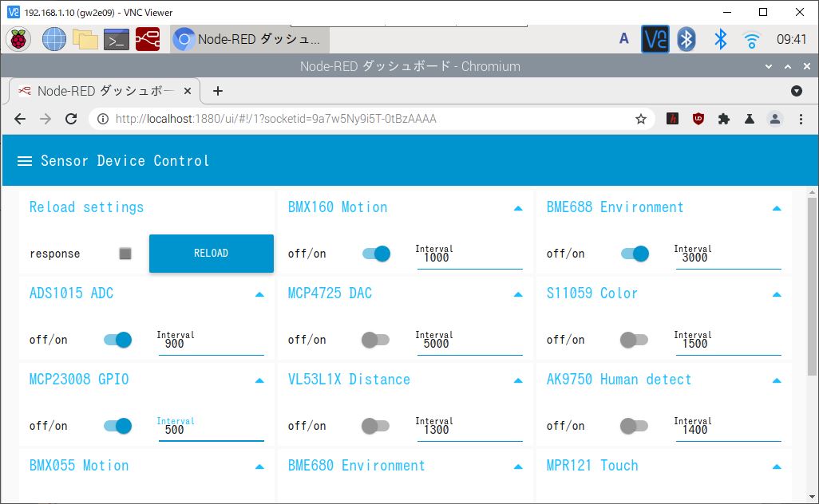The image size is (819, 504).
Task: Collapse the ADS1015 ADC group
Action: pos(259,294)
